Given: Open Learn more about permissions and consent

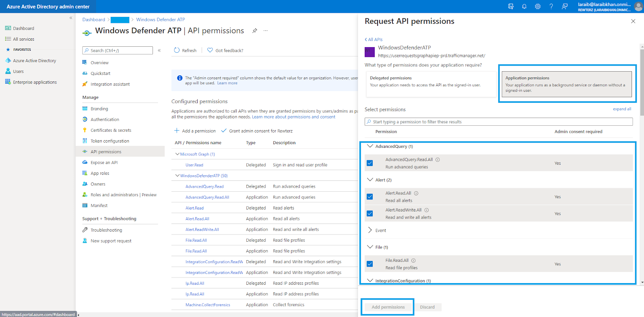Looking at the screenshot, I should click(293, 117).
